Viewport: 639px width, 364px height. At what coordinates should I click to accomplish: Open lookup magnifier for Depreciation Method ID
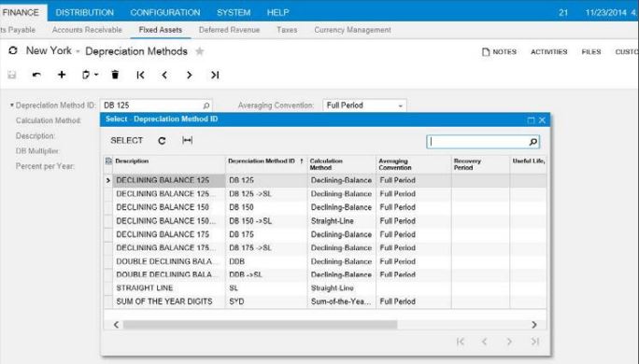click(206, 105)
